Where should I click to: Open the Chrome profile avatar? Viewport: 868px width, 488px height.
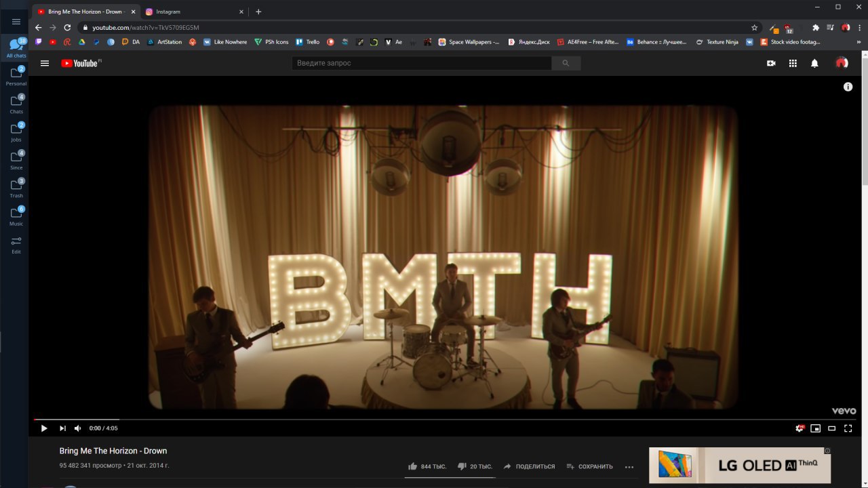click(846, 28)
